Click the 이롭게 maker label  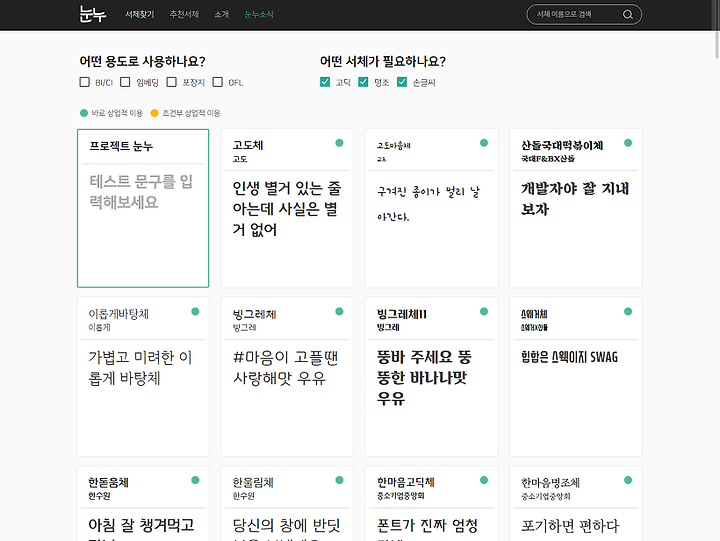(99, 327)
